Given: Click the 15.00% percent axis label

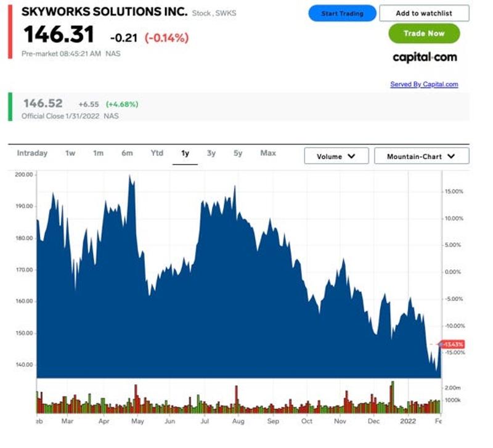Looking at the screenshot, I should pyautogui.click(x=454, y=192).
